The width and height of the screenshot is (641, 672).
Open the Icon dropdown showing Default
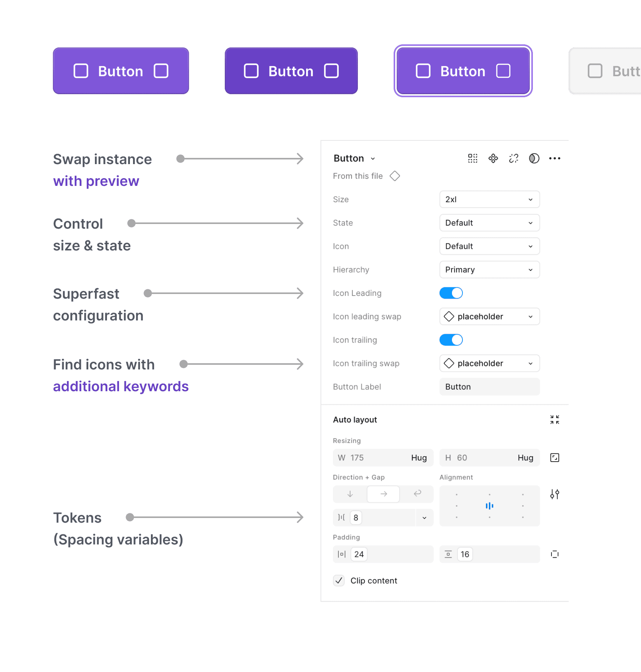[x=490, y=246]
